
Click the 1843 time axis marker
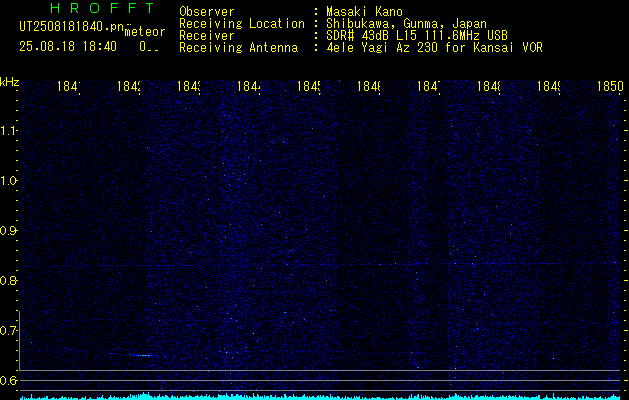(189, 86)
